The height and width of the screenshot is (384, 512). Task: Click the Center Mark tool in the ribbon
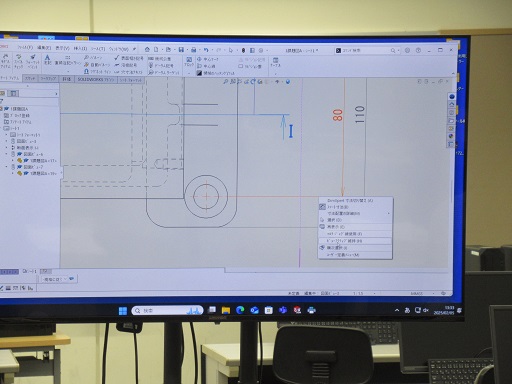coord(208,59)
